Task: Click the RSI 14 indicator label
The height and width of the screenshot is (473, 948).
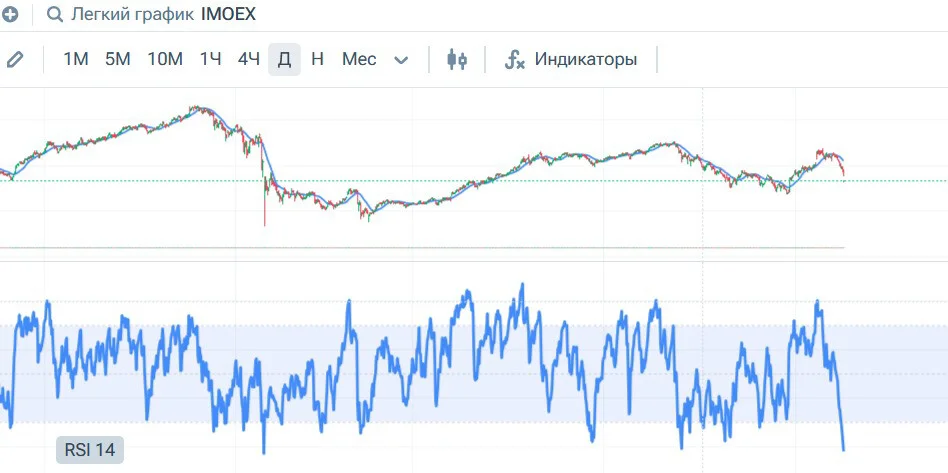Action: (x=89, y=450)
